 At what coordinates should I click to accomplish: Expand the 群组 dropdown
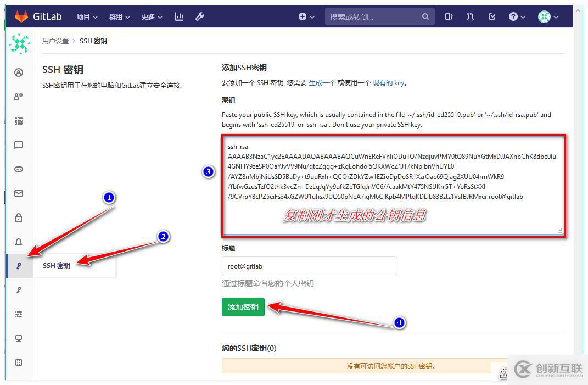click(119, 16)
